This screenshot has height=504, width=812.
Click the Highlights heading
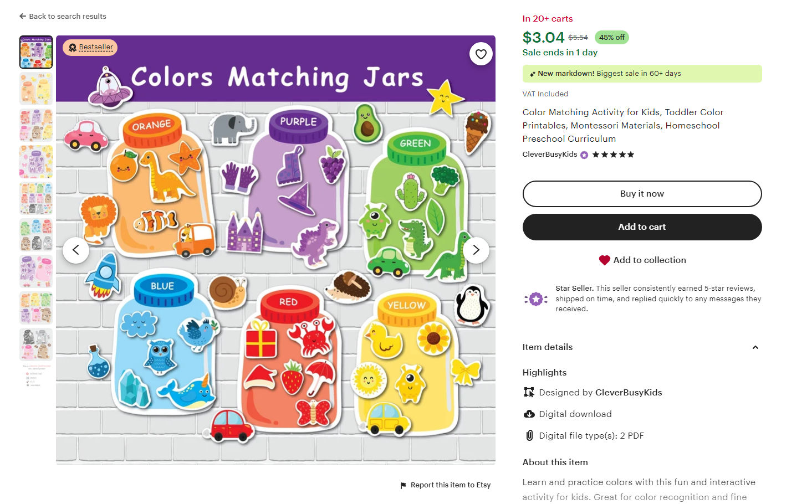544,372
